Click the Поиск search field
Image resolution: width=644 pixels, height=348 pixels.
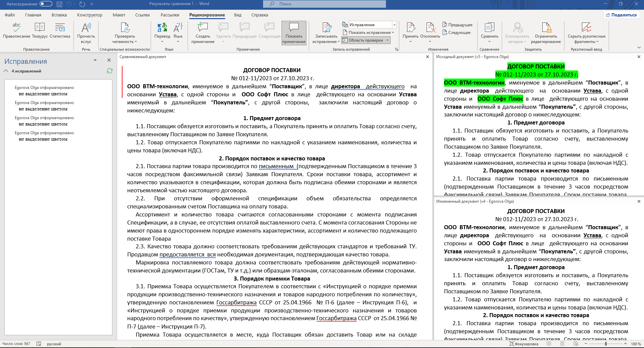coord(325,4)
